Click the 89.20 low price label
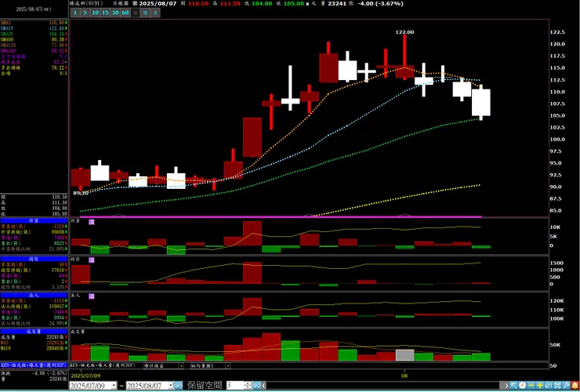This screenshot has height=392, width=580. pos(81,193)
